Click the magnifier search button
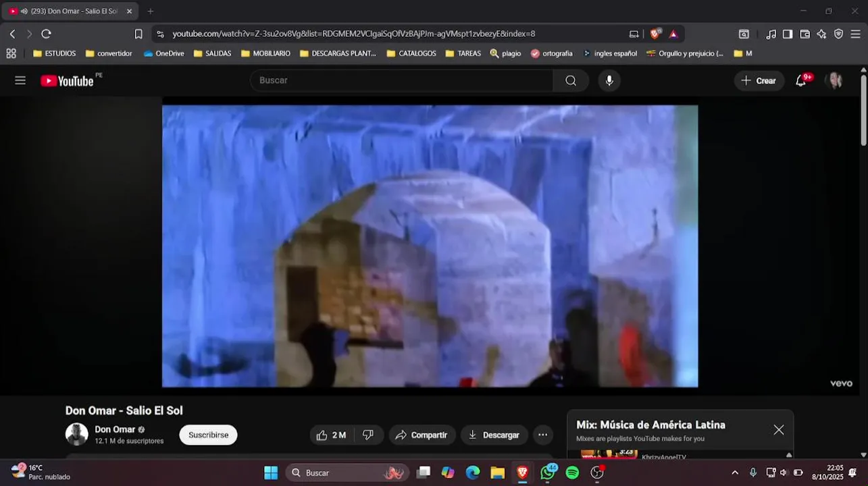868x486 pixels. coord(571,80)
